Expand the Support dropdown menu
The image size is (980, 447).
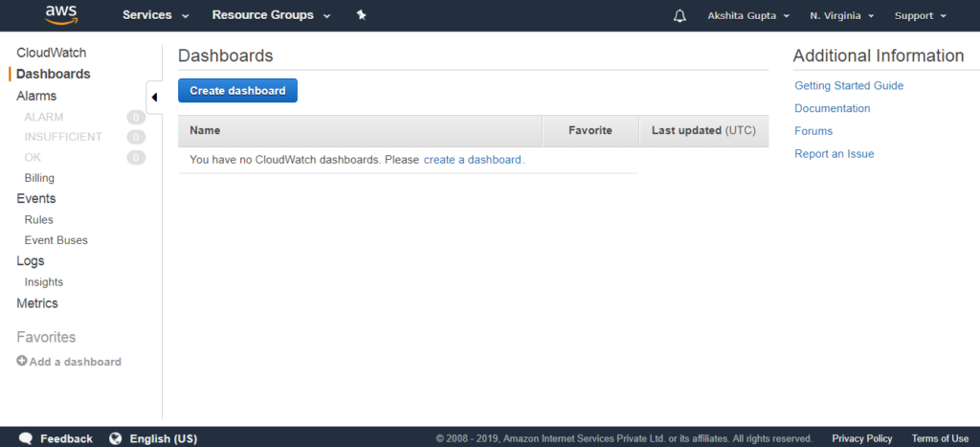click(x=920, y=15)
